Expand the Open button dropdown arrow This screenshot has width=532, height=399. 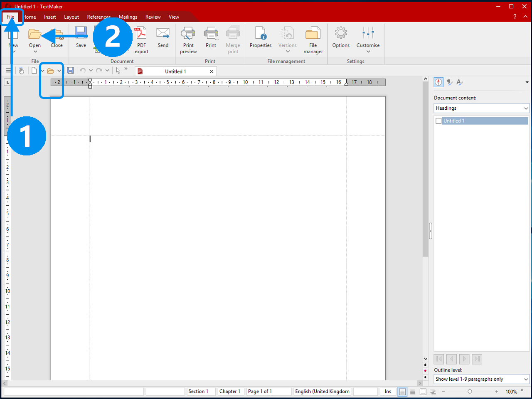(x=35, y=51)
